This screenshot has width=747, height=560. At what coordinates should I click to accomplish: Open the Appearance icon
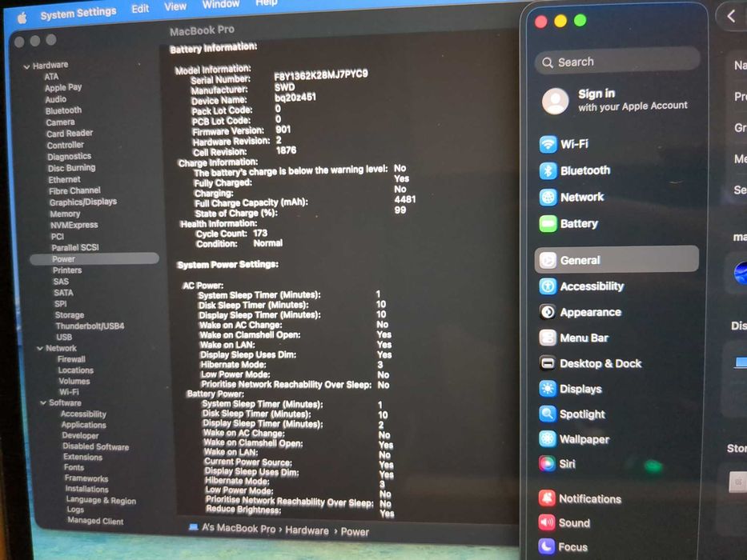548,312
